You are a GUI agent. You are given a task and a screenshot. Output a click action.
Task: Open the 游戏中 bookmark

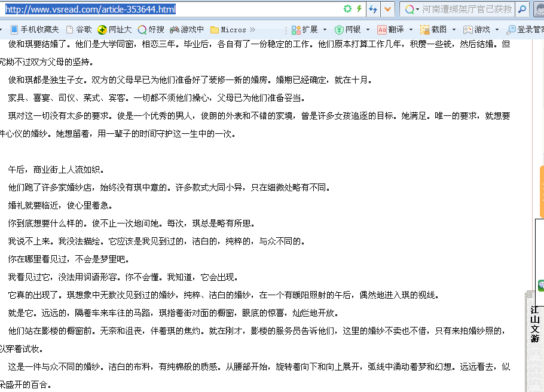point(187,30)
